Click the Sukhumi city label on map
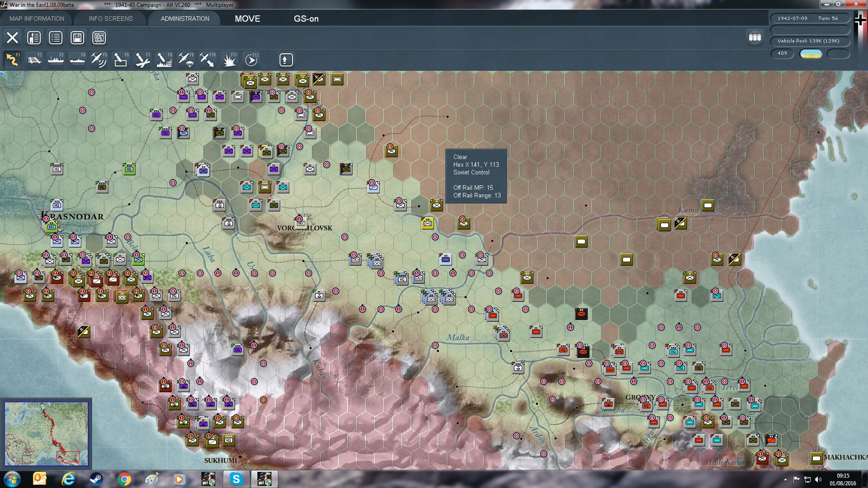Viewport: 868px width, 488px height. coord(221,460)
